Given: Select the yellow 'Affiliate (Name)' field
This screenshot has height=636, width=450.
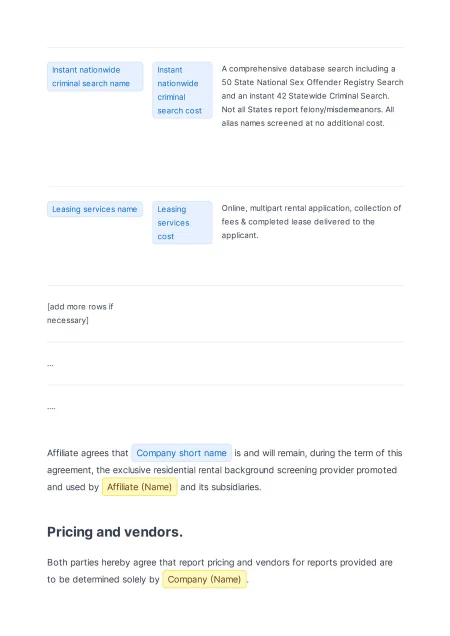Looking at the screenshot, I should pos(140,487).
